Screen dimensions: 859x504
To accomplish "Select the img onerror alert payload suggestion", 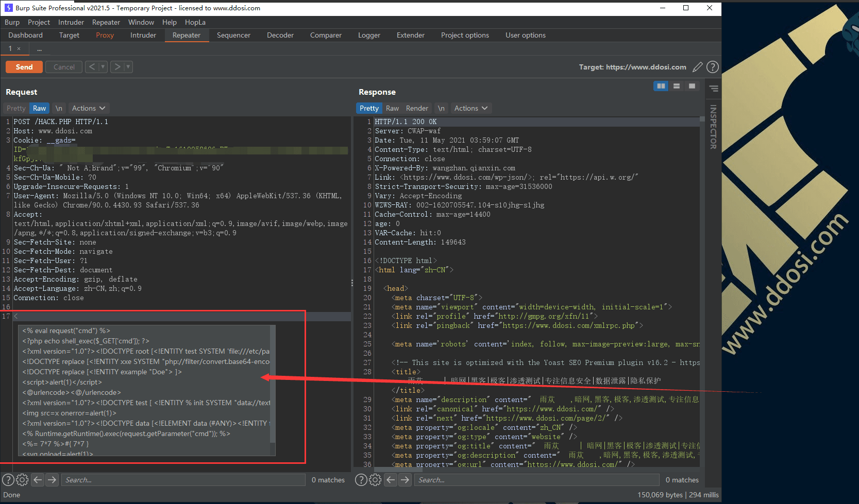I will click(144, 413).
